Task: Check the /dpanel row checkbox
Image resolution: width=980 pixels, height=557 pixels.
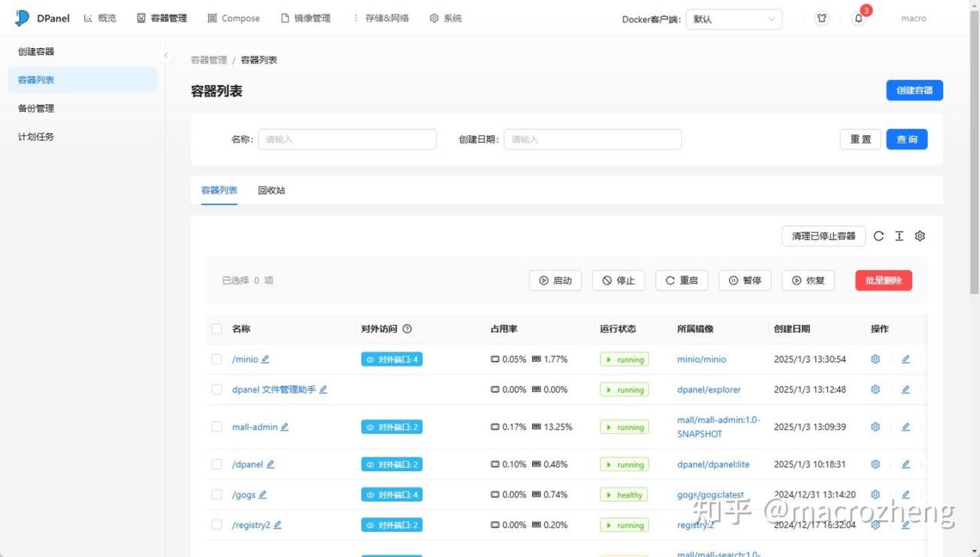Action: (217, 464)
